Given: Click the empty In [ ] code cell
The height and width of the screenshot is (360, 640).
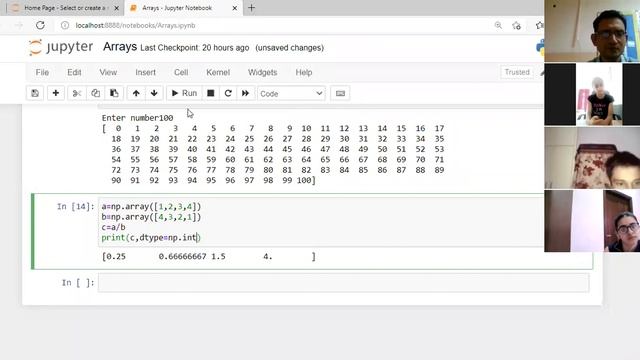Looking at the screenshot, I should click(343, 283).
